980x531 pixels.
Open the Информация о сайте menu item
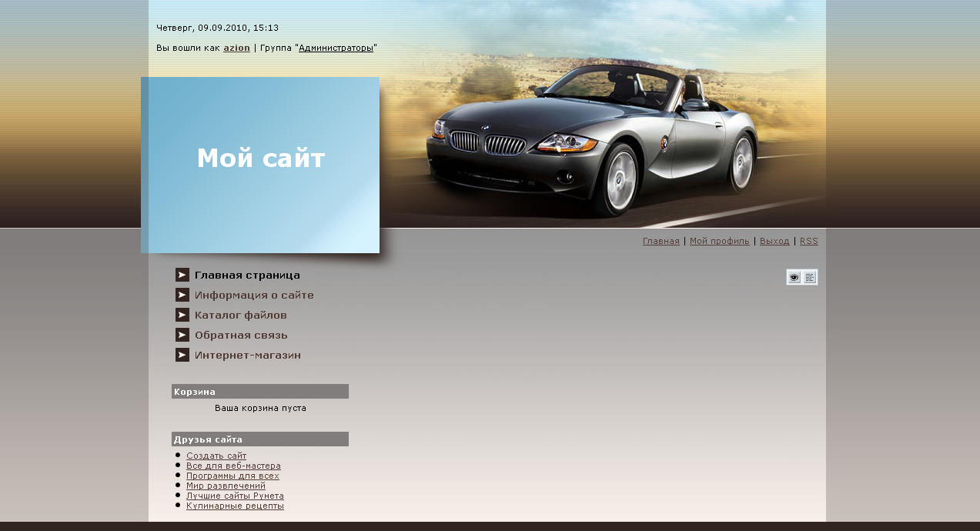coord(254,295)
